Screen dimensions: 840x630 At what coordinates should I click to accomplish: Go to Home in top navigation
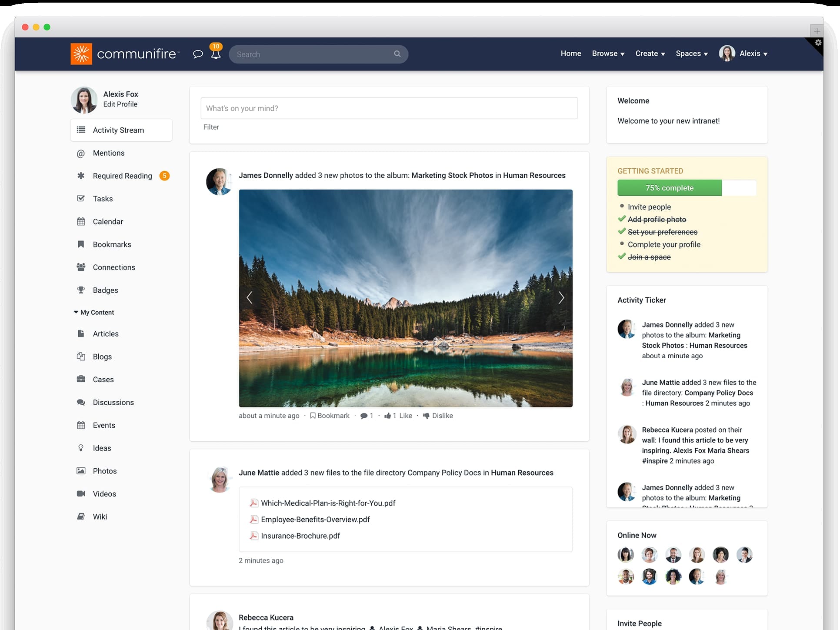click(x=570, y=53)
